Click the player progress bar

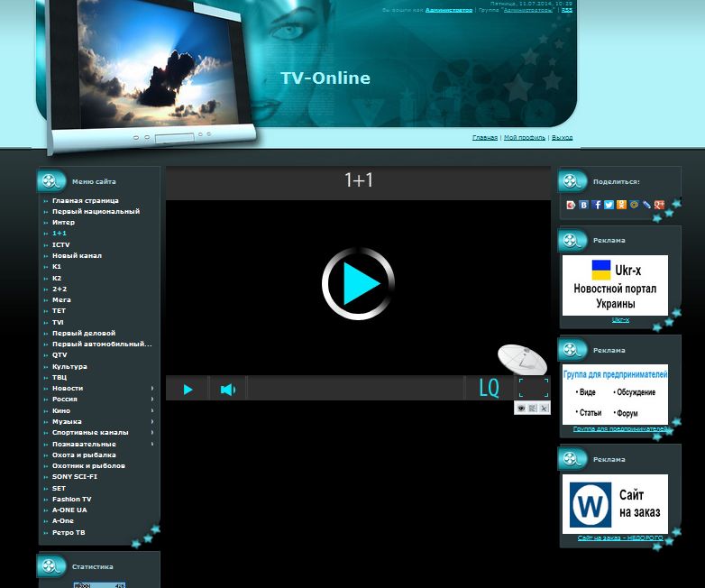point(356,389)
